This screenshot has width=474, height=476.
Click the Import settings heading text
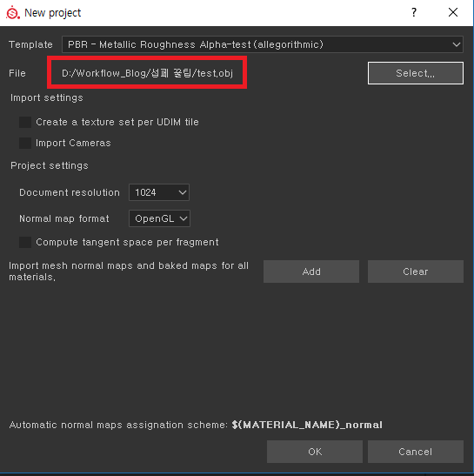(46, 97)
